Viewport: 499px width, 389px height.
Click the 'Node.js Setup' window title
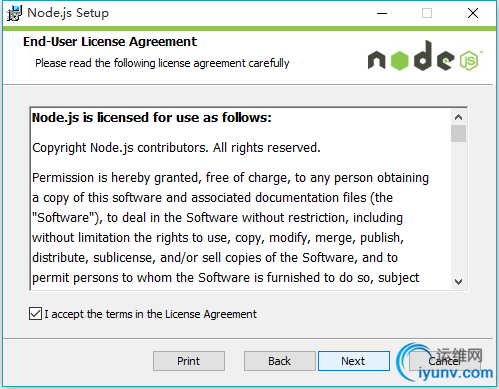[68, 13]
